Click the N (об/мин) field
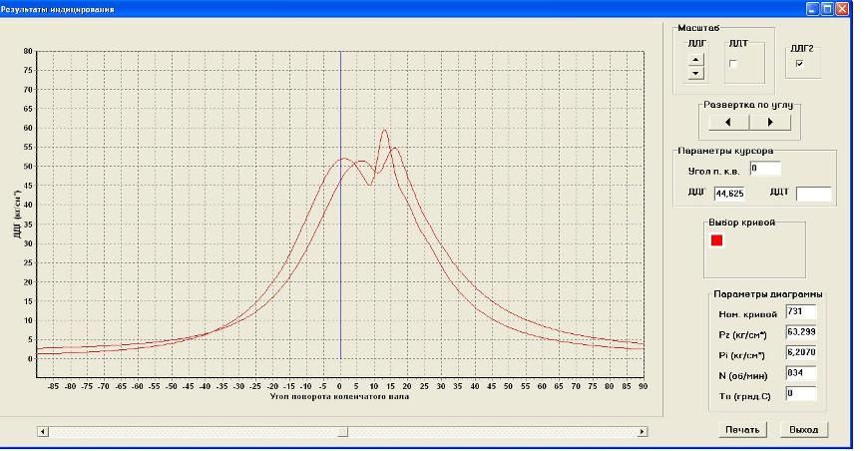Image resolution: width=868 pixels, height=451 pixels. (x=801, y=373)
